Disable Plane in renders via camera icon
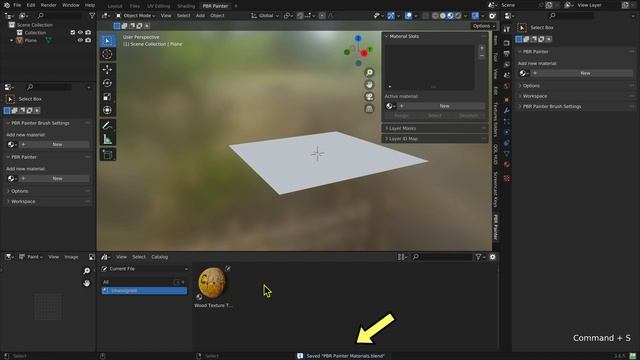 [x=88, y=40]
